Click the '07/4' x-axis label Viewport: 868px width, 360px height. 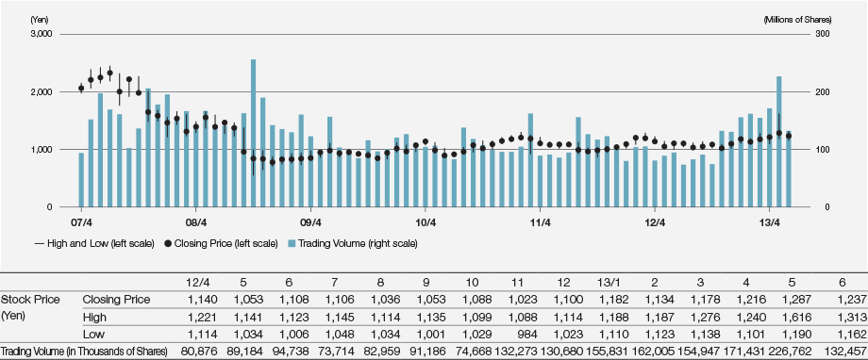(x=81, y=223)
